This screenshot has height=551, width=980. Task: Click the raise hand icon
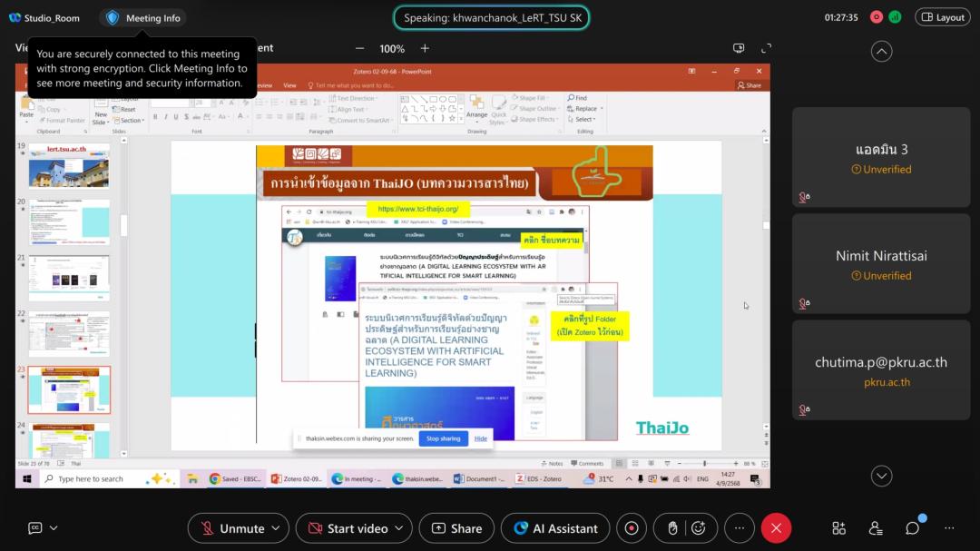pos(672,528)
